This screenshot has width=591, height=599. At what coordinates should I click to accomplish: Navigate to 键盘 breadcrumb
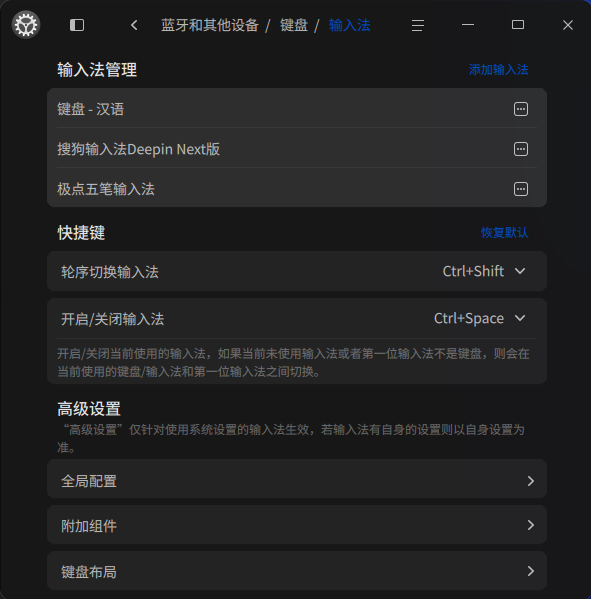(294, 26)
